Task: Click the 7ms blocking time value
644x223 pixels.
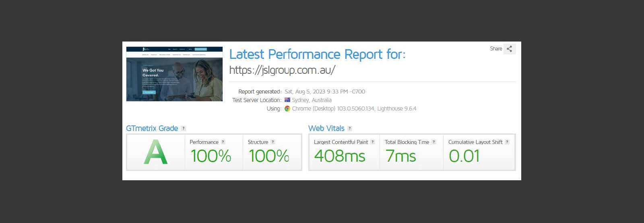Action: pos(400,156)
